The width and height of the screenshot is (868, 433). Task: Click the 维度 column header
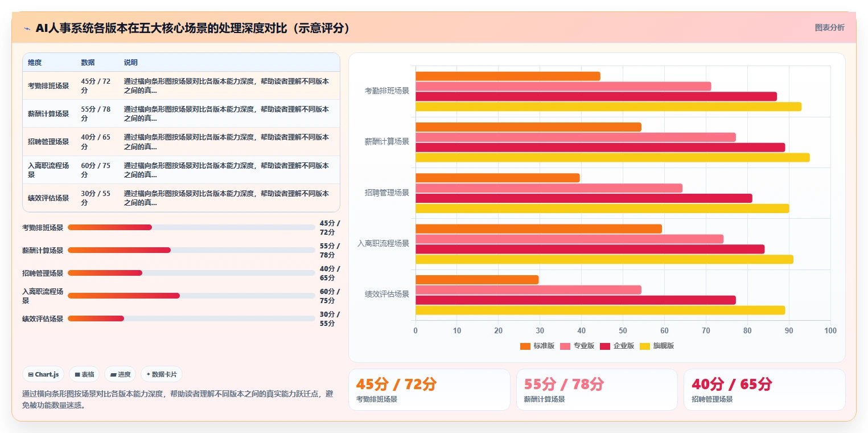pos(35,63)
